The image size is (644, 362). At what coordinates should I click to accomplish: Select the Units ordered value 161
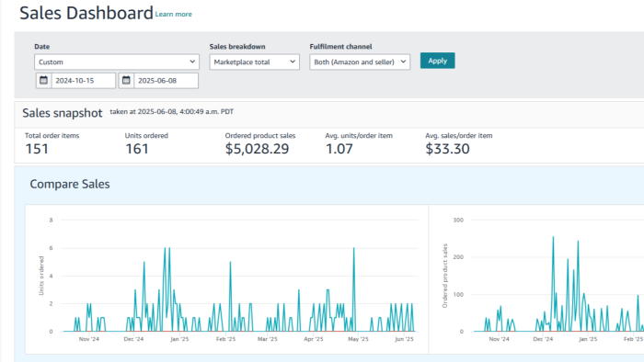click(137, 149)
